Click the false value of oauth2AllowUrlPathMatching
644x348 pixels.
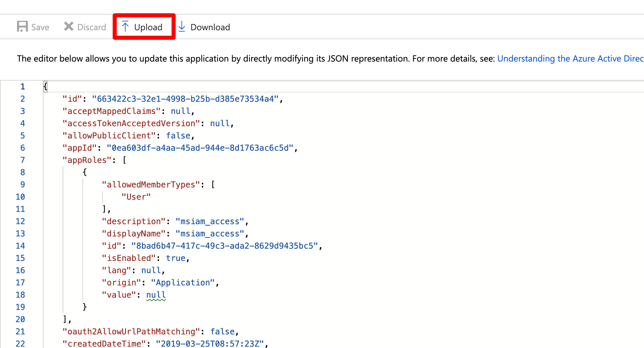point(223,332)
